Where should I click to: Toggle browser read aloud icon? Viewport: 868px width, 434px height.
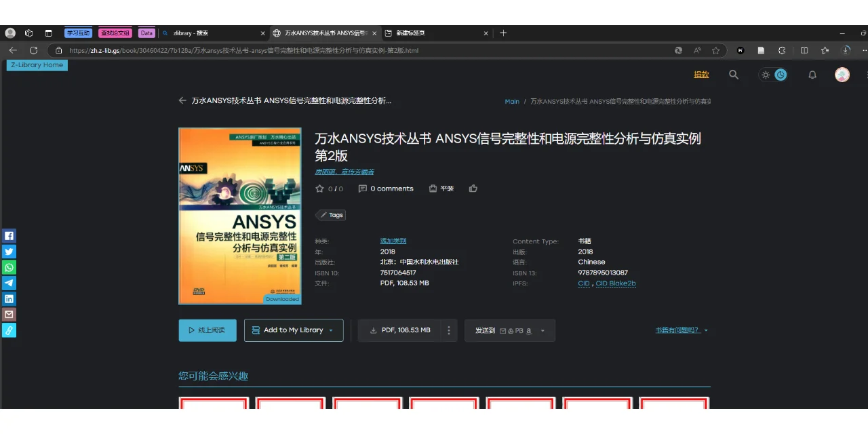697,50
